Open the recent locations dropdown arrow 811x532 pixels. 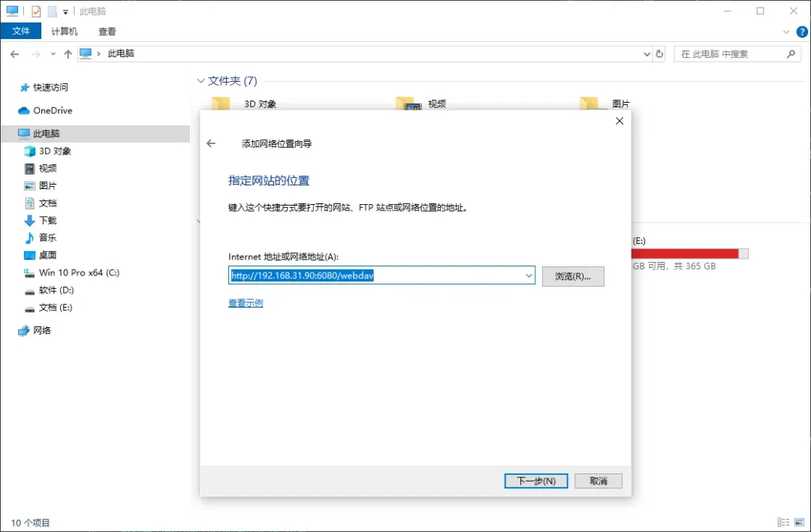pyautogui.click(x=53, y=54)
